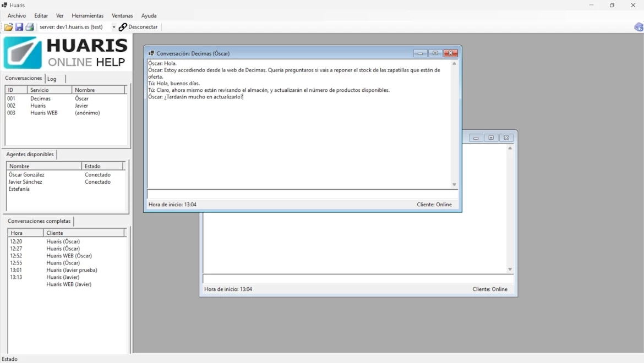
Task: Click Cliente: Online status in Decimas window
Action: pos(434,205)
